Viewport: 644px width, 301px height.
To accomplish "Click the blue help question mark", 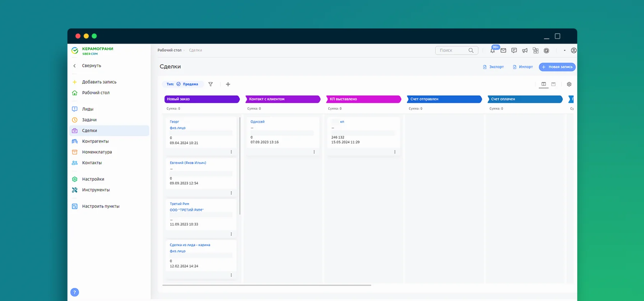I will pyautogui.click(x=75, y=292).
